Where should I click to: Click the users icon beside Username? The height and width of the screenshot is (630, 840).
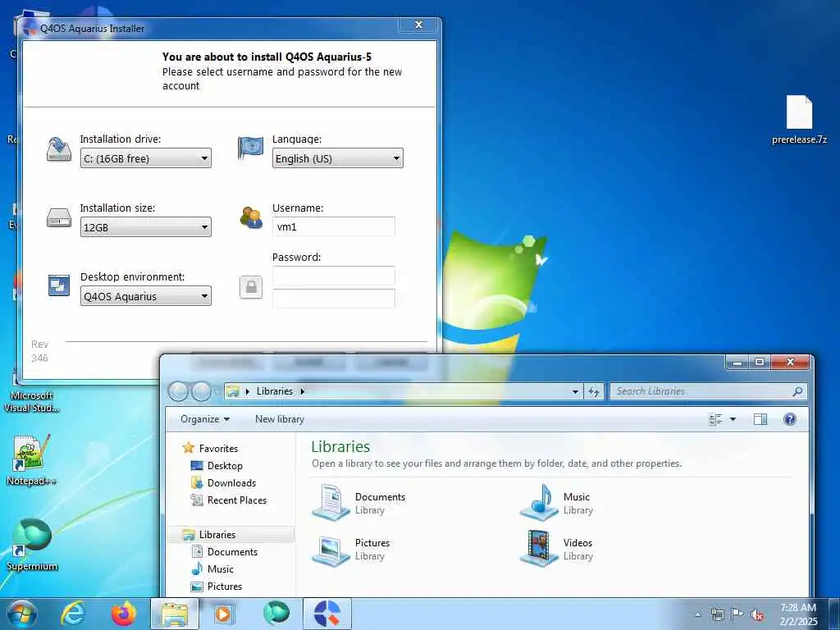(x=251, y=217)
